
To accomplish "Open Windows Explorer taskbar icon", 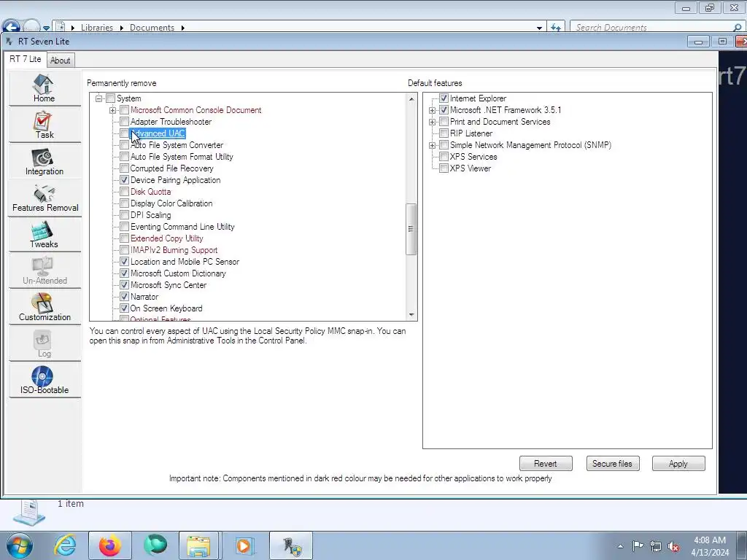I will coord(198,545).
